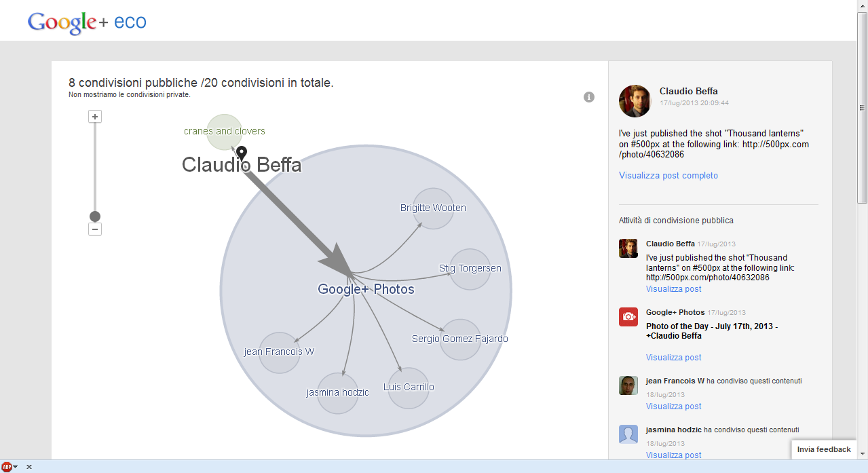Click the Invia feedback button
868x473 pixels.
(x=823, y=449)
